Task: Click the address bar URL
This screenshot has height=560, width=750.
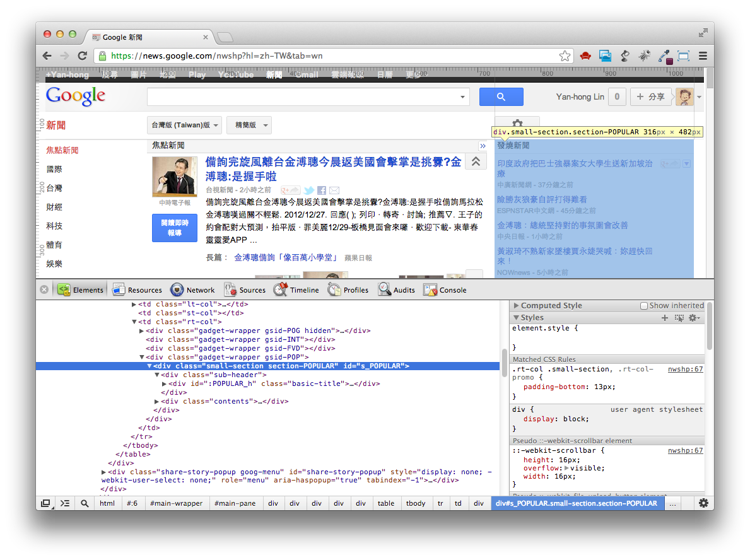Action: coord(217,56)
